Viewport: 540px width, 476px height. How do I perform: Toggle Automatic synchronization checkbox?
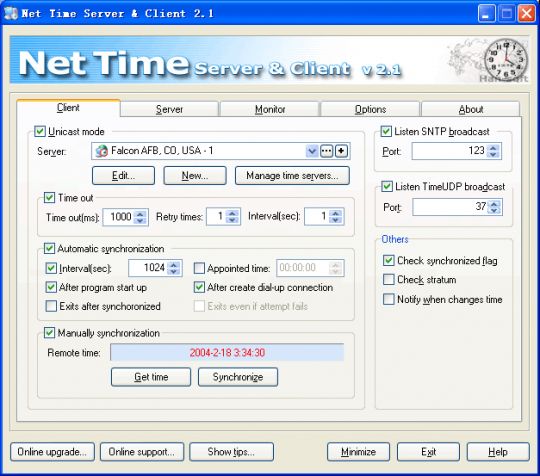[x=49, y=248]
